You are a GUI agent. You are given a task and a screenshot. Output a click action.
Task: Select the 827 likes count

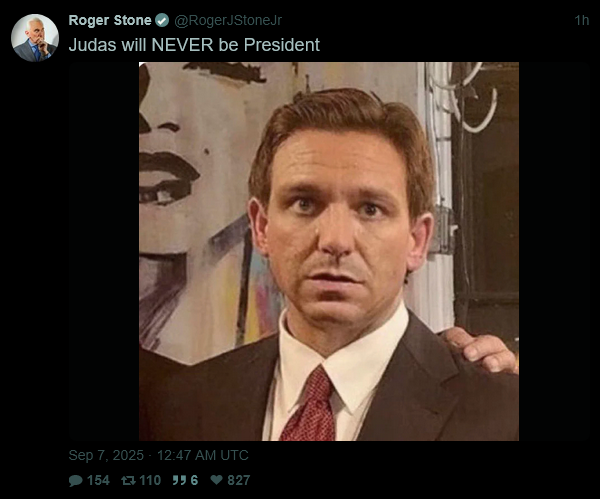239,480
